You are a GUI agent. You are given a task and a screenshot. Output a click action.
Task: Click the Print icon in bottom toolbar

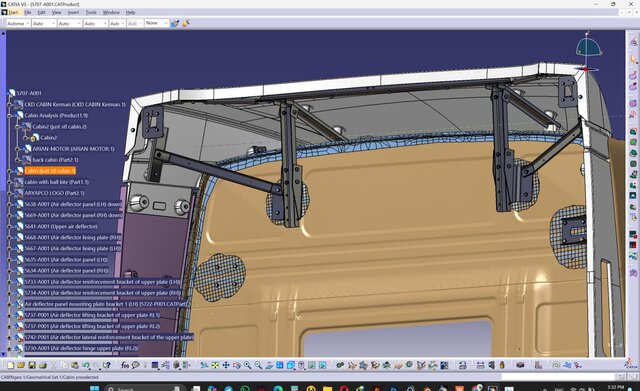coord(42,365)
